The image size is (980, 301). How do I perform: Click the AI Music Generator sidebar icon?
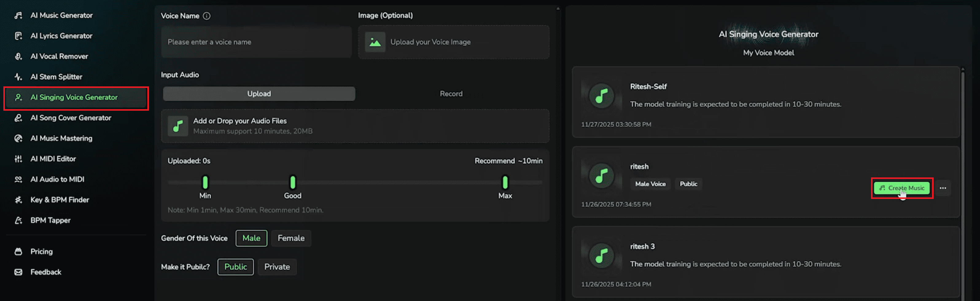point(18,15)
